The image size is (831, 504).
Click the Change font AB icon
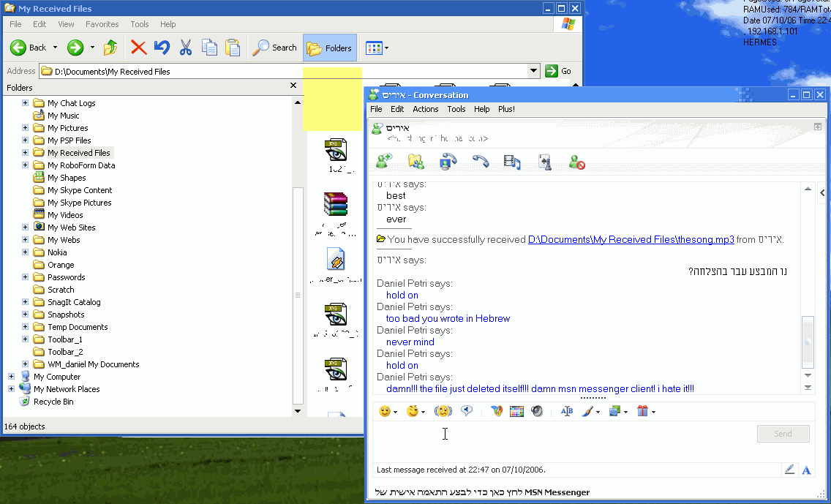click(x=566, y=411)
